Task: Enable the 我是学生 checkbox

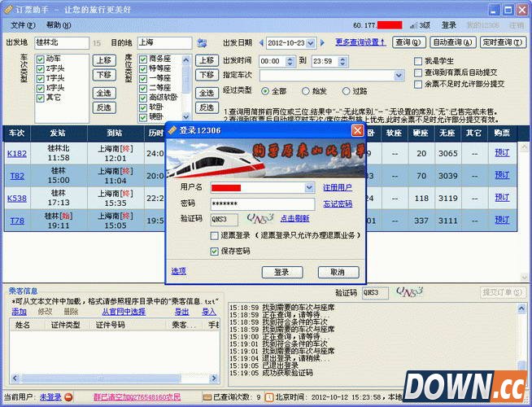Action: click(x=418, y=61)
